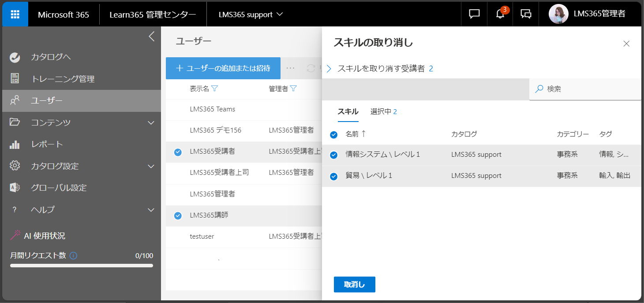Image resolution: width=644 pixels, height=303 pixels.
Task: Uncheck the 情報システム \ レベル 1 skill checkbox
Action: point(334,155)
